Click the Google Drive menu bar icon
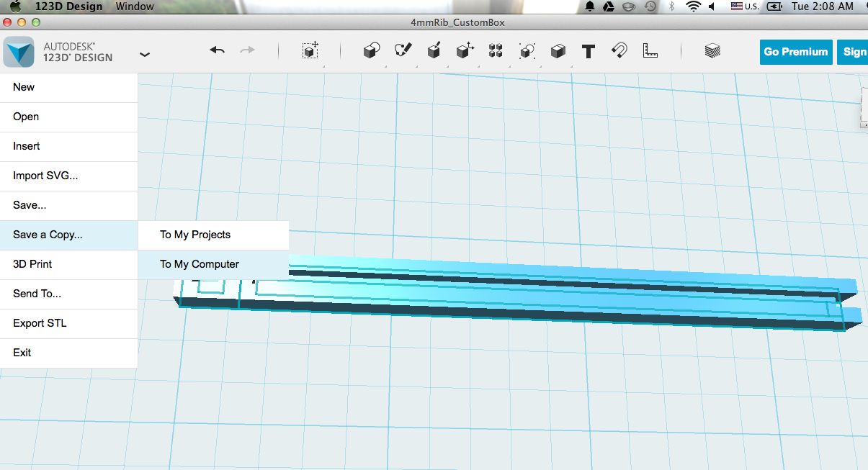Image resolution: width=868 pixels, height=470 pixels. 609,6
